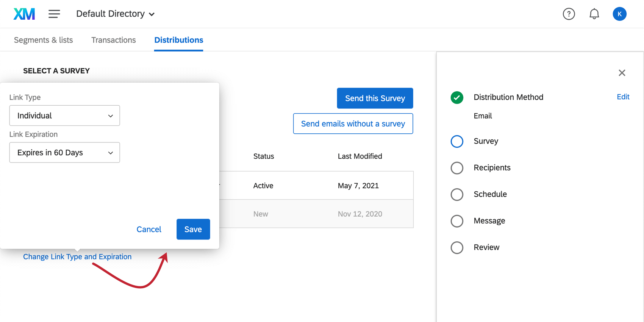Open the help question mark icon
Screen dimensions: 644x322
[569, 14]
